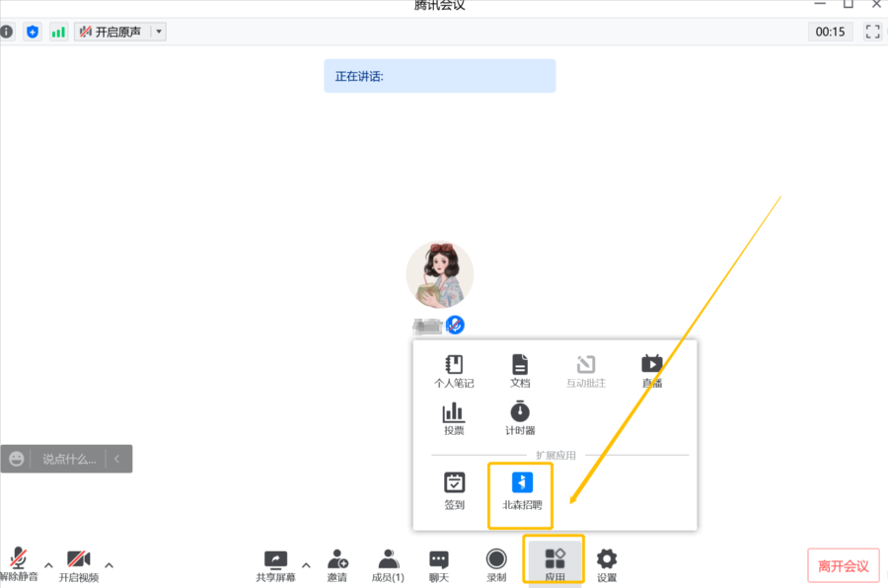Click the participant avatar picture
888x588 pixels.
coord(439,274)
